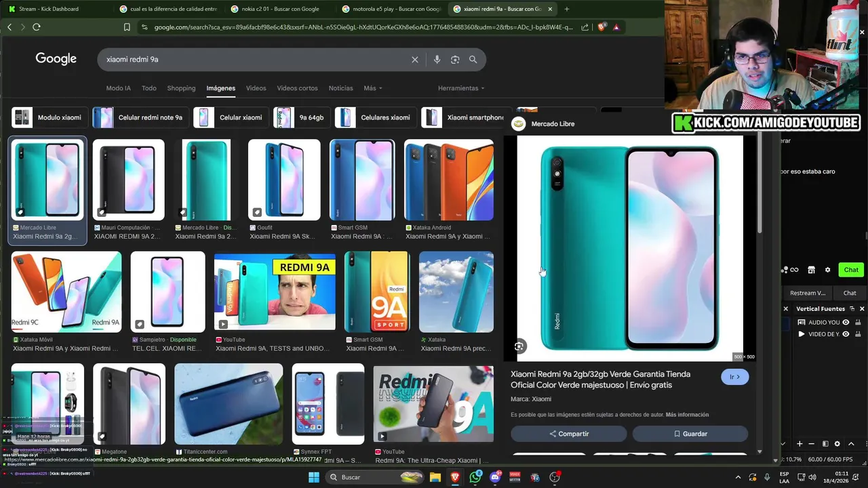Viewport: 868px width, 488px height.
Task: Search inside image with Lens overlay icon
Action: click(519, 346)
